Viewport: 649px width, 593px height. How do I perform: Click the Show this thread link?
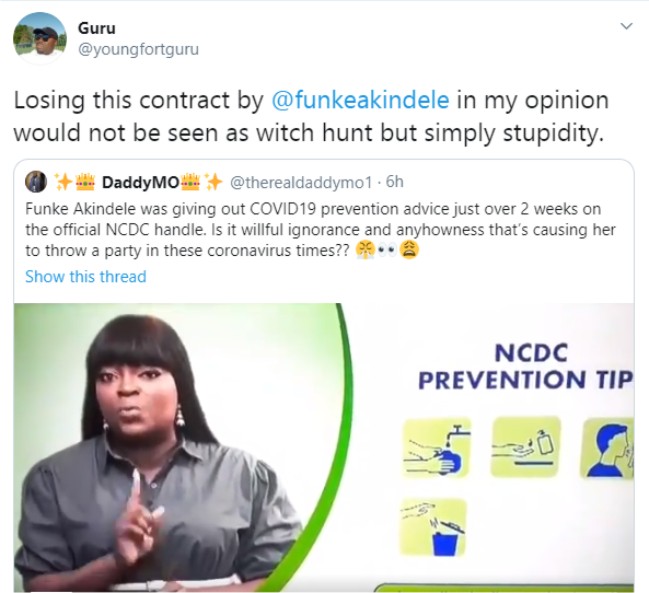[86, 276]
